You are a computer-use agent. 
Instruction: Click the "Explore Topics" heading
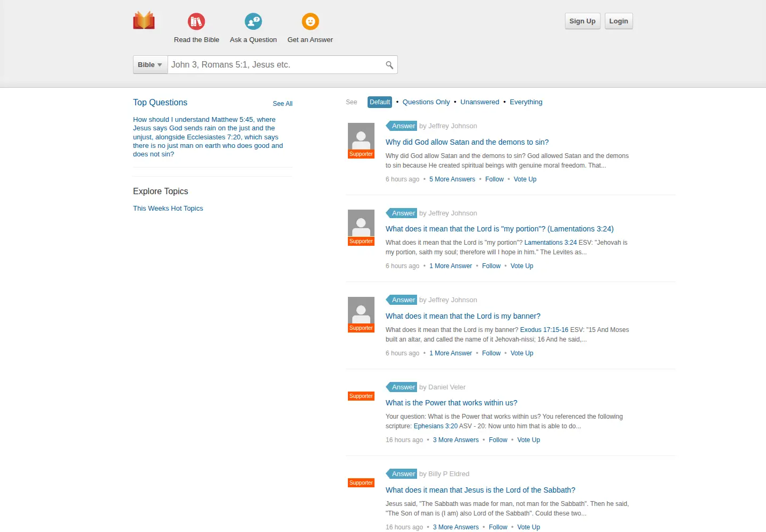click(x=161, y=192)
